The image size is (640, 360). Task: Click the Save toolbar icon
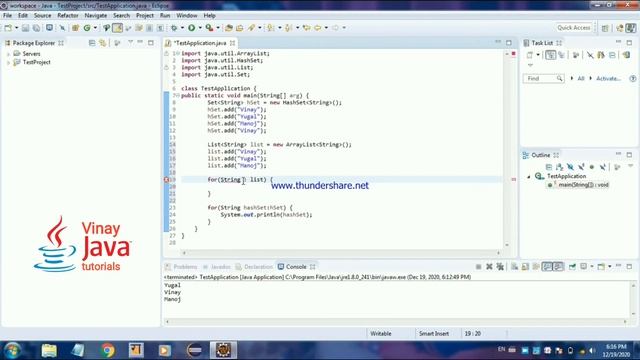25,28
